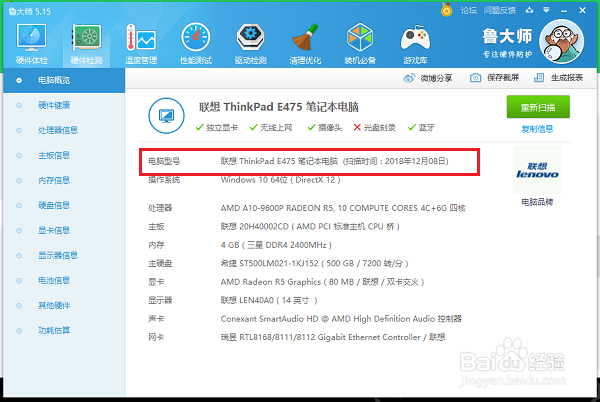The height and width of the screenshot is (402, 600).
Task: Click the large ThinkPad E475 heading
Action: tap(279, 107)
